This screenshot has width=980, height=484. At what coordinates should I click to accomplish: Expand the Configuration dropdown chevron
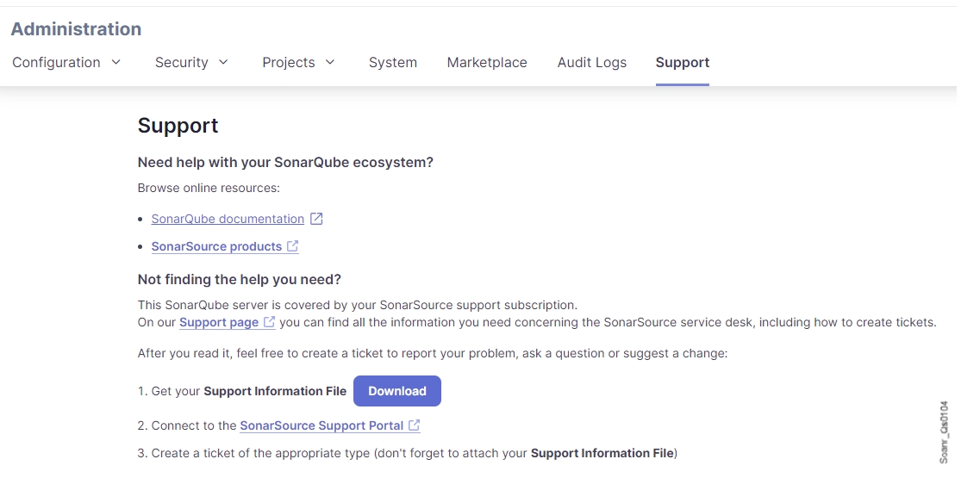tap(116, 62)
